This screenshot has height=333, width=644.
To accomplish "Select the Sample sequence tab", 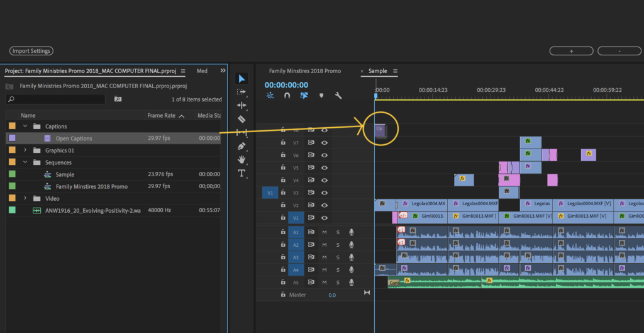I will tap(378, 71).
